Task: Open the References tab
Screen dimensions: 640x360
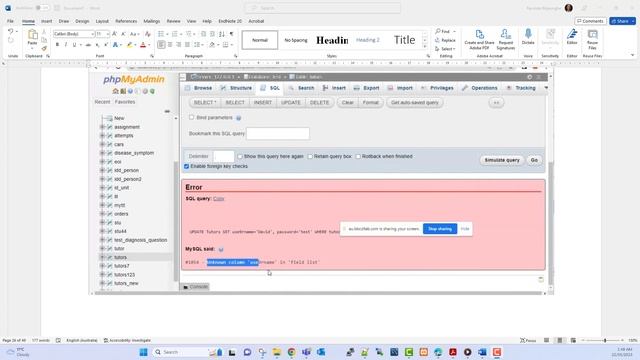Action: 126,21
